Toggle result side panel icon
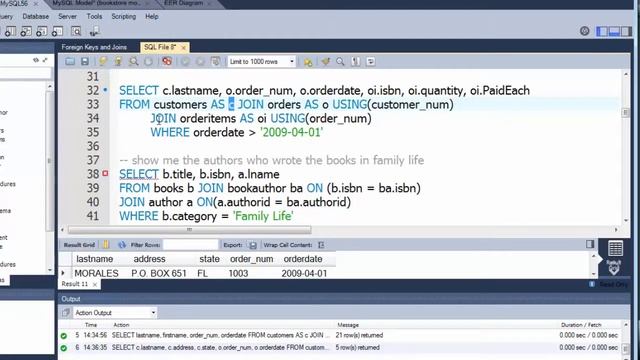This screenshot has width=640, height=360. click(590, 244)
